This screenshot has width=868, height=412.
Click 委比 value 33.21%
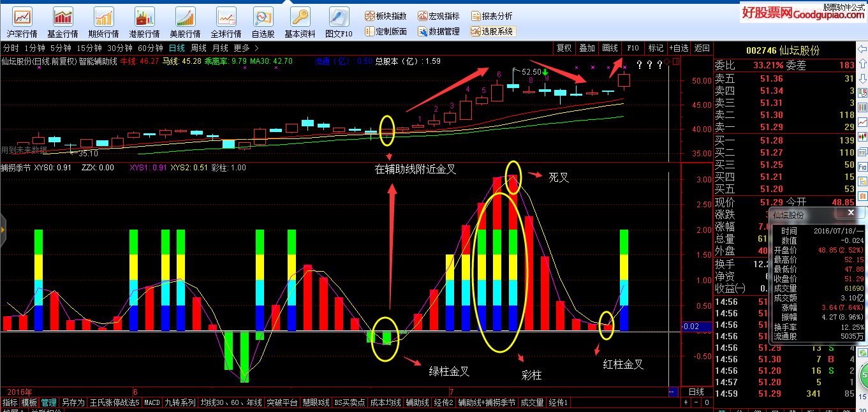tap(768, 65)
